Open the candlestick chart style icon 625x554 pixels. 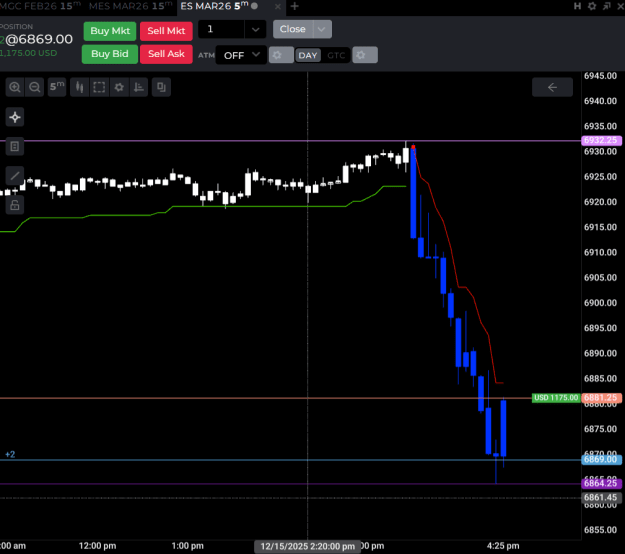click(80, 87)
